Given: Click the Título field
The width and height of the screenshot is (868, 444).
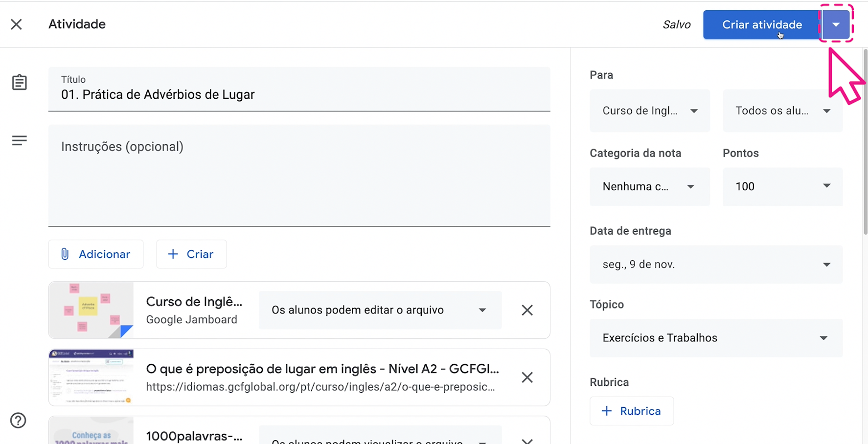Looking at the screenshot, I should coord(299,89).
